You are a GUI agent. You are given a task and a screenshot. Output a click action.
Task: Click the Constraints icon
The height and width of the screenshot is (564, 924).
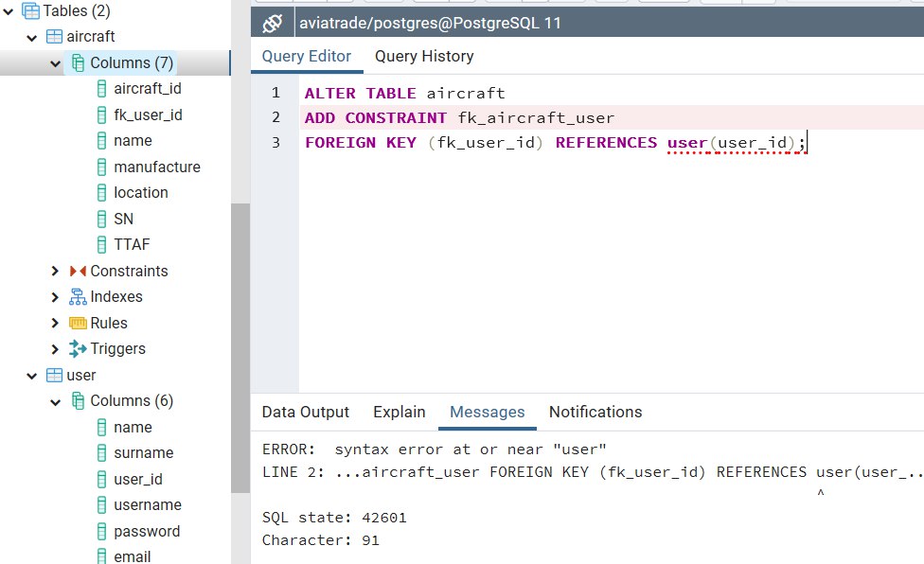(78, 271)
